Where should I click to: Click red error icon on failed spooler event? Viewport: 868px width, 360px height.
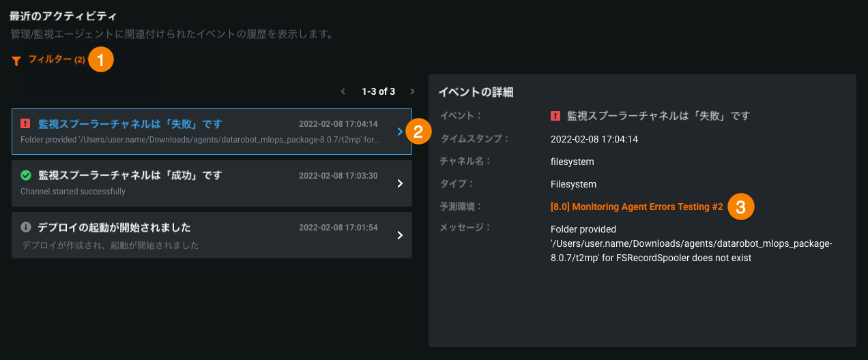point(25,123)
